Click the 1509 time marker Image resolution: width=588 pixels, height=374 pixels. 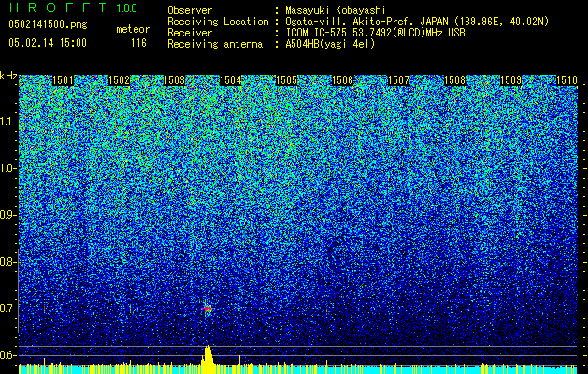point(510,80)
